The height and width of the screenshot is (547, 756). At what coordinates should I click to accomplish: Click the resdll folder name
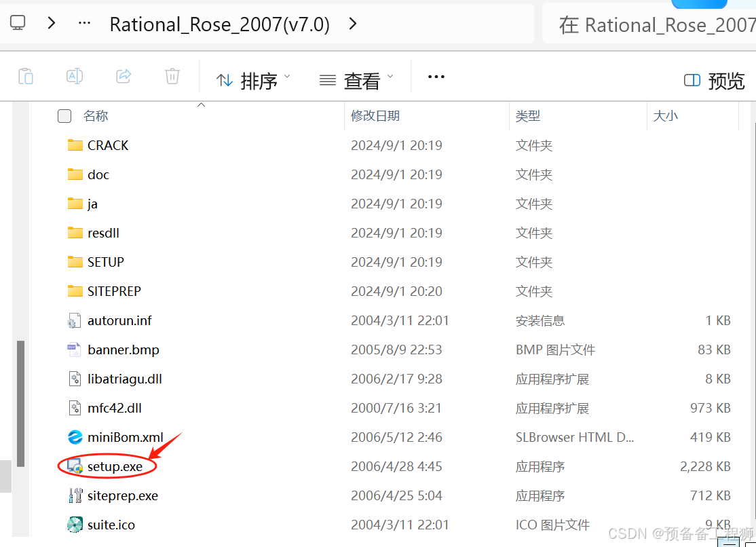(x=103, y=233)
